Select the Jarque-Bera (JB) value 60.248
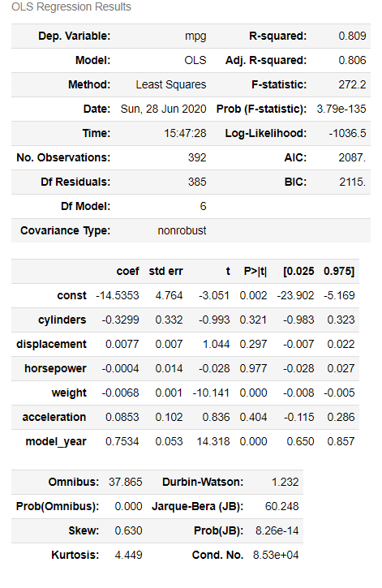 (x=282, y=506)
